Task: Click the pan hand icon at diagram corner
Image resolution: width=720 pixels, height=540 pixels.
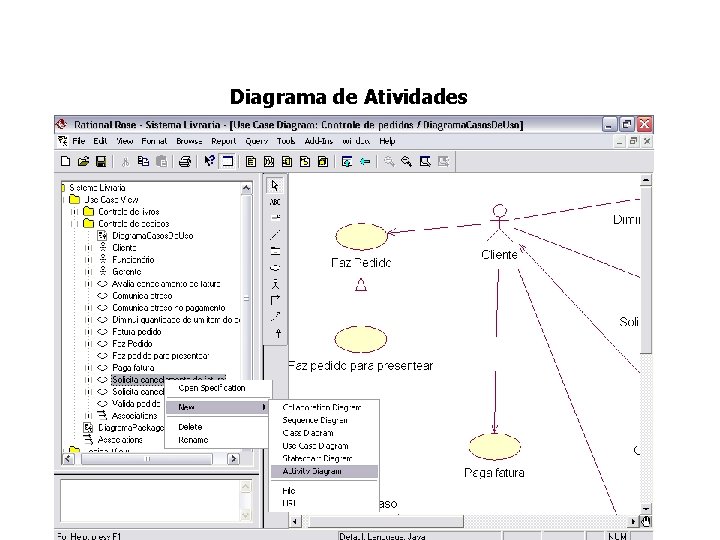Action: 646,522
